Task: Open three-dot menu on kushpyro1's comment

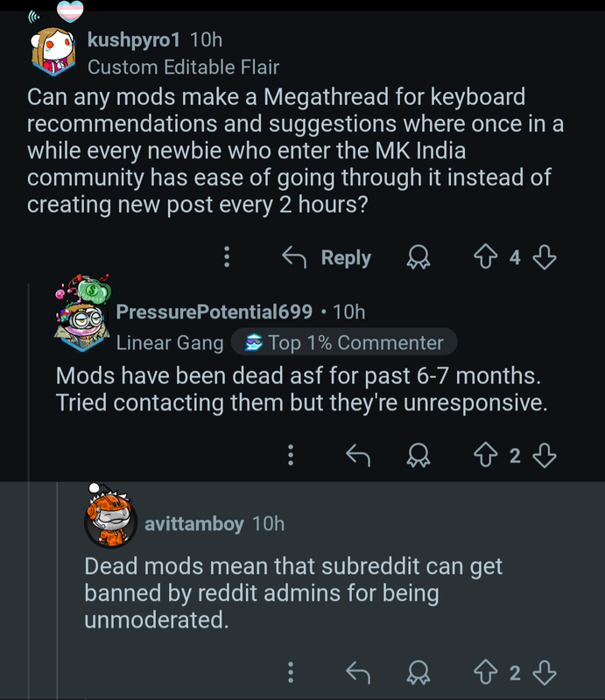Action: (x=227, y=256)
